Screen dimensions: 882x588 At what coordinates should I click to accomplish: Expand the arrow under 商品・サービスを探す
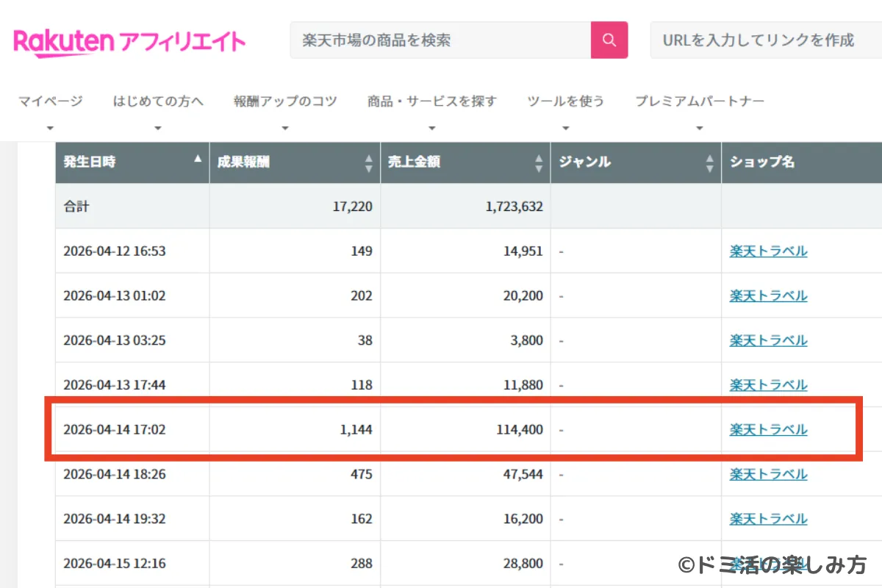[432, 128]
